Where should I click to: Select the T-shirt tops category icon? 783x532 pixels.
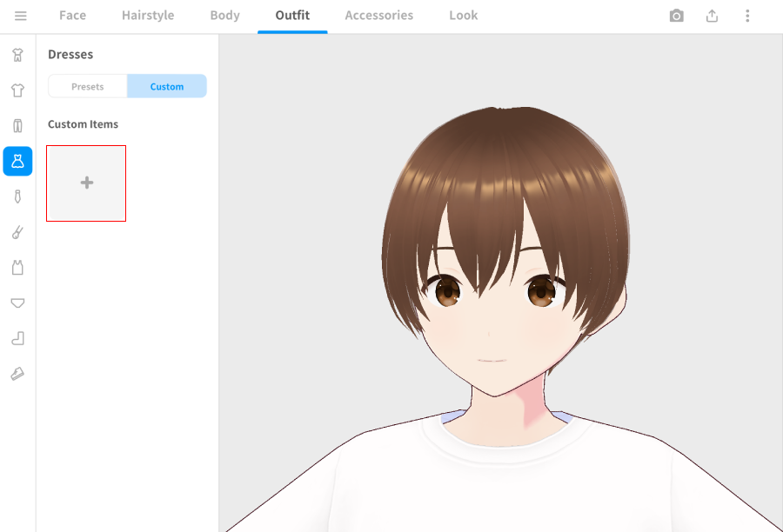(17, 90)
